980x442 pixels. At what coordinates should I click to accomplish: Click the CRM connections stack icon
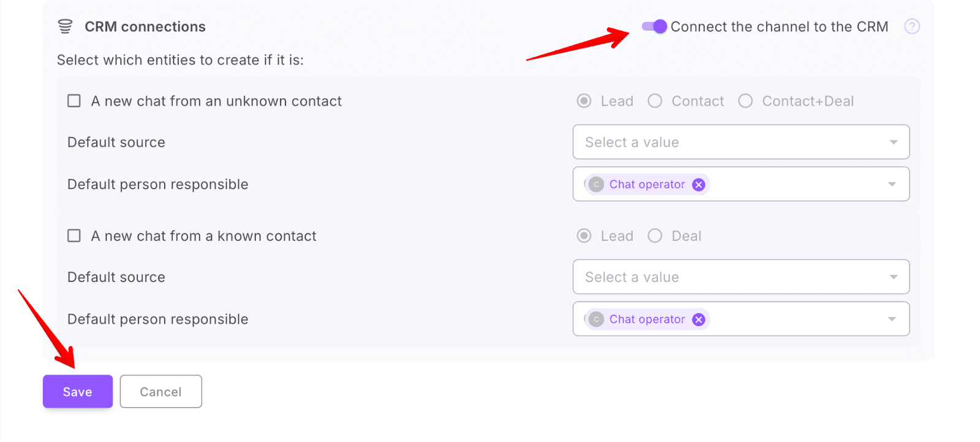[65, 26]
